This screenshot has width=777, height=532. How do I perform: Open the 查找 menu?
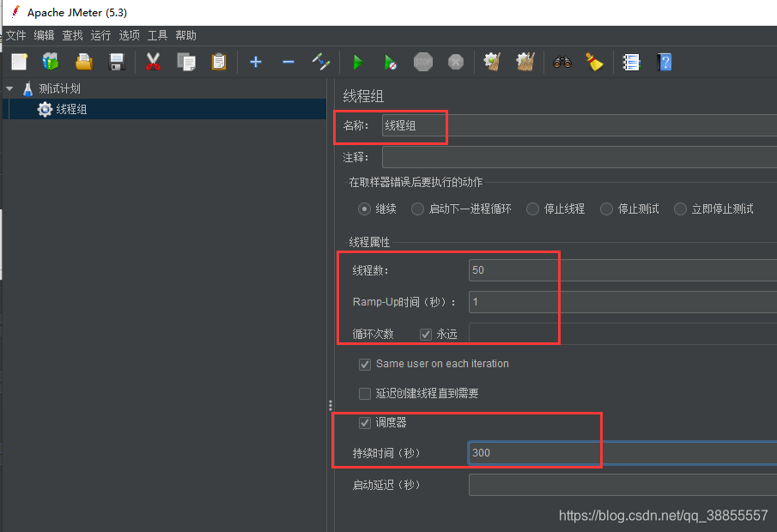click(x=72, y=36)
